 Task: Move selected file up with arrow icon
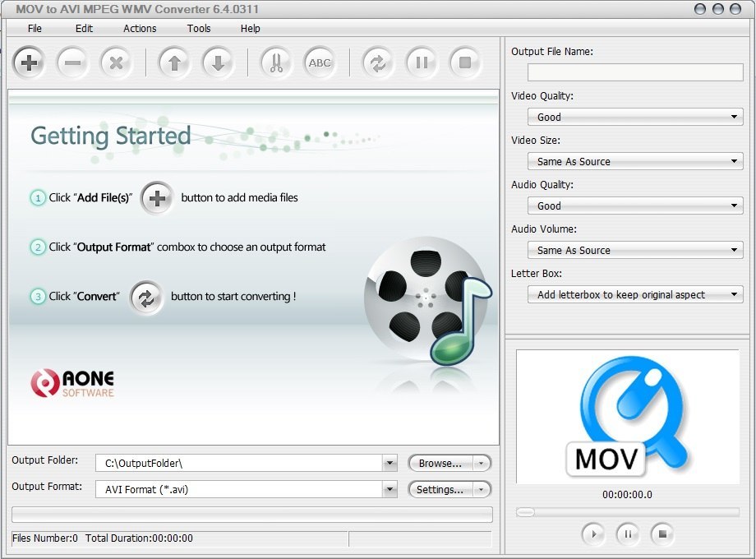click(174, 62)
